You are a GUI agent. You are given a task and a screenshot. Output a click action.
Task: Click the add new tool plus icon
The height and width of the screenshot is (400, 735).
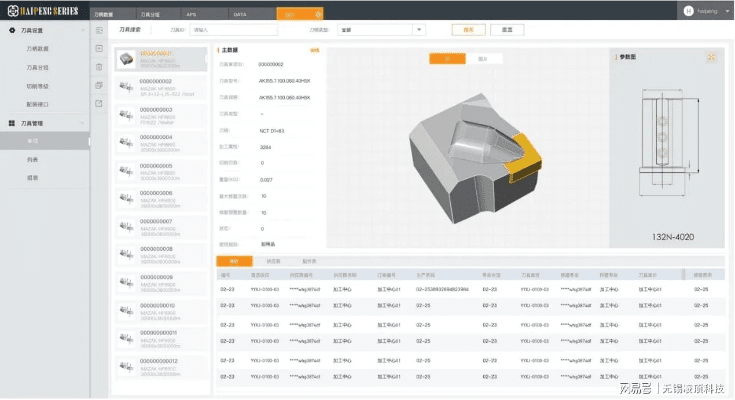tap(98, 49)
